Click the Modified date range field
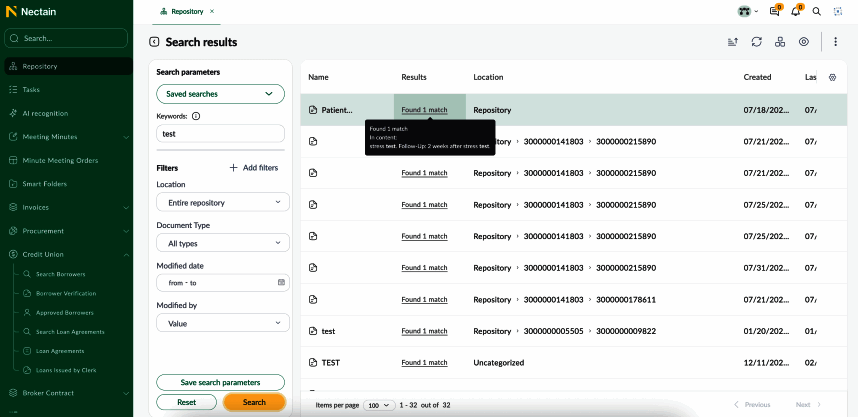 (x=222, y=283)
